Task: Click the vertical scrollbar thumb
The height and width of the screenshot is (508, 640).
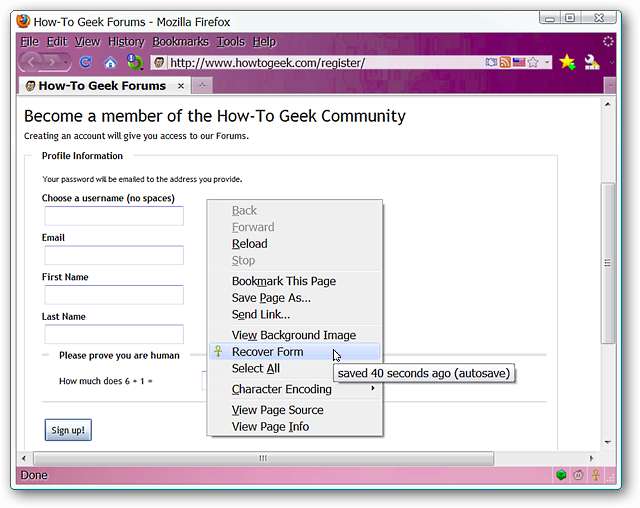Action: click(607, 263)
